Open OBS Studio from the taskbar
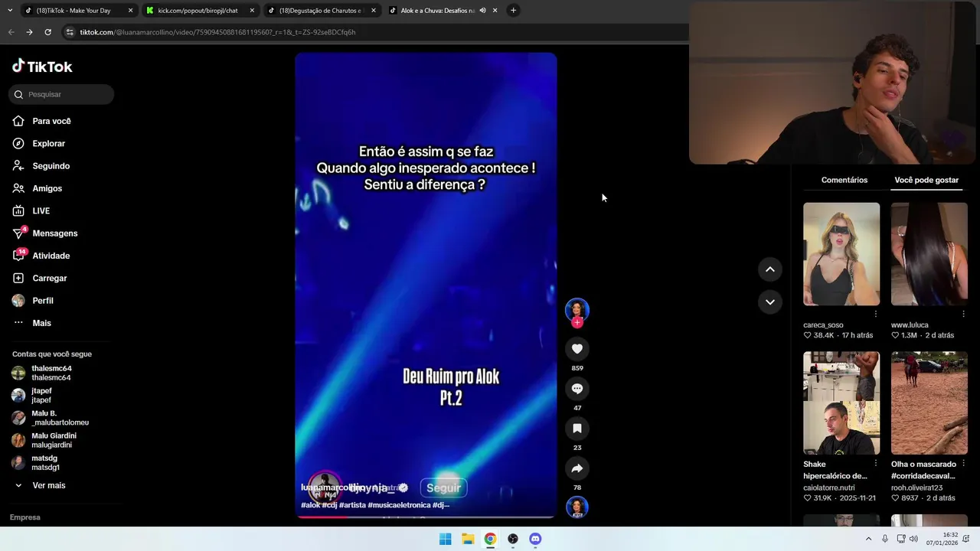 pos(513,539)
